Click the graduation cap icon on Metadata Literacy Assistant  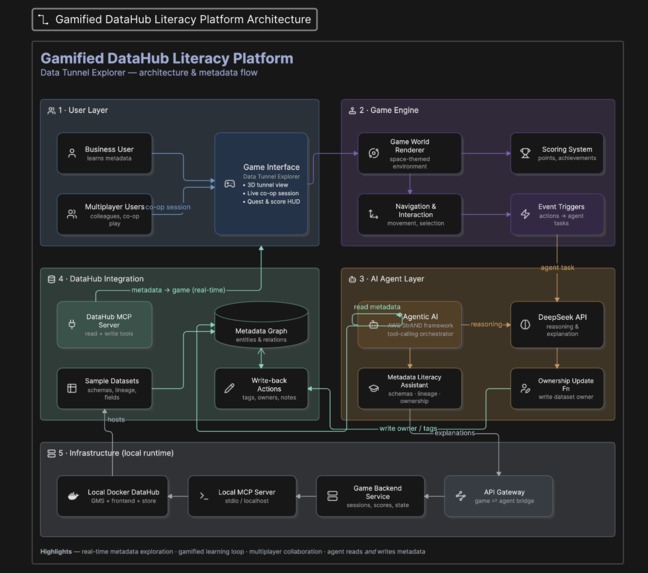tap(374, 388)
